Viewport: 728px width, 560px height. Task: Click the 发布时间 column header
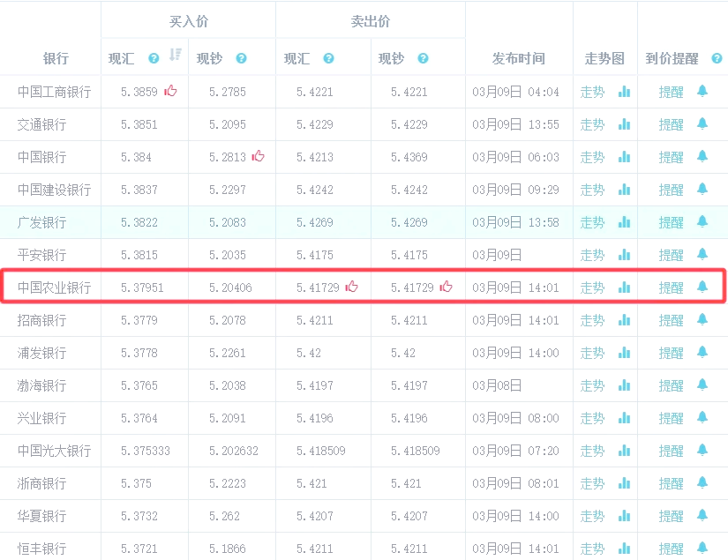click(519, 58)
